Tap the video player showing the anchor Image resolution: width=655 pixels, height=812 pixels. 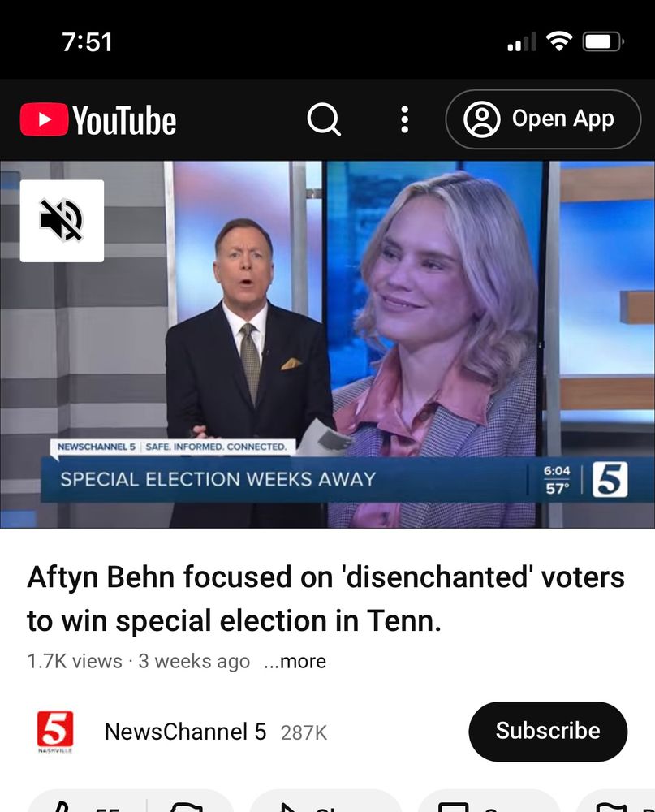point(327,344)
